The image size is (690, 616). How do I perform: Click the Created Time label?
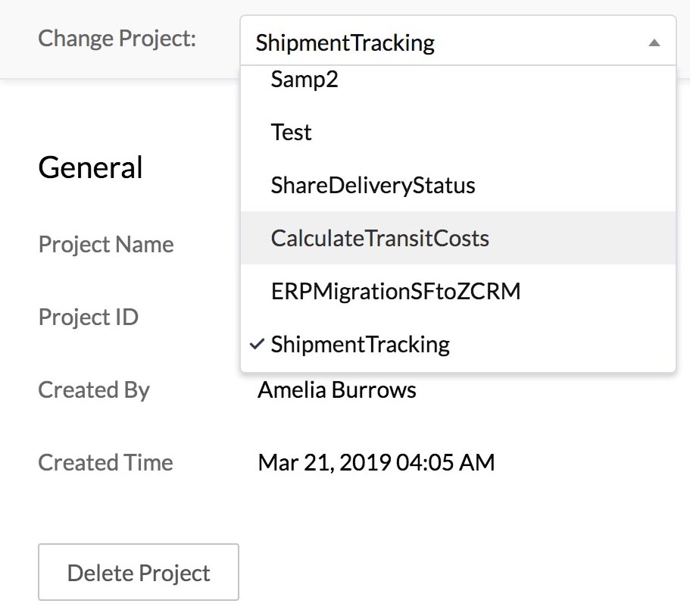coord(105,463)
